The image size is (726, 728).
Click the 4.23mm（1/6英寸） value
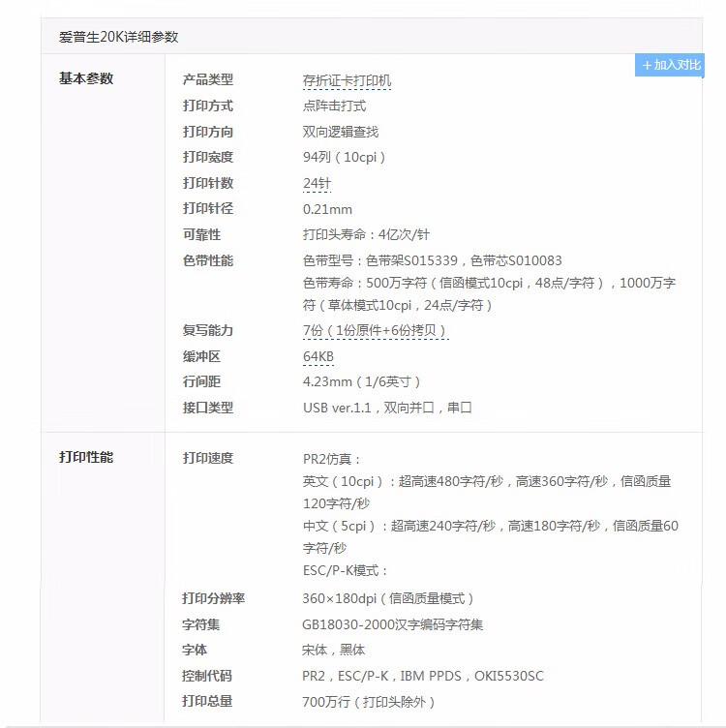(x=362, y=381)
